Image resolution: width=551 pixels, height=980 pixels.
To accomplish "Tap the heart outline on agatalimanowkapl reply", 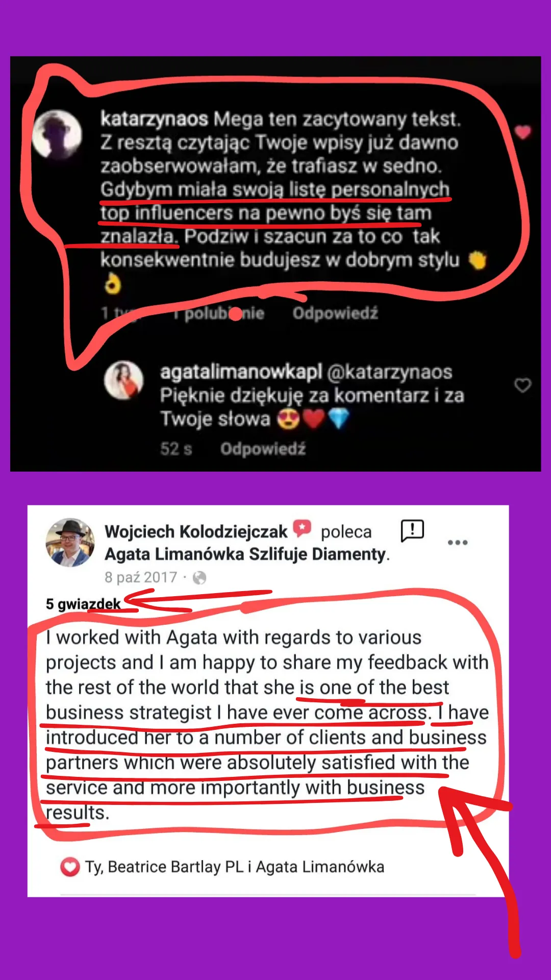I will click(522, 385).
